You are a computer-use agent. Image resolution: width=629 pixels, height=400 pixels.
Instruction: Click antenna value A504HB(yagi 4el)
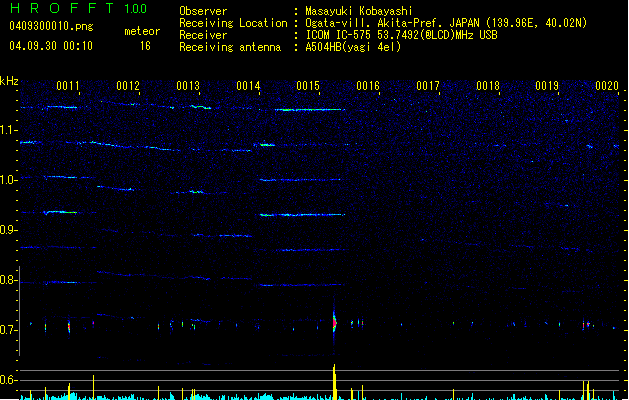point(353,47)
